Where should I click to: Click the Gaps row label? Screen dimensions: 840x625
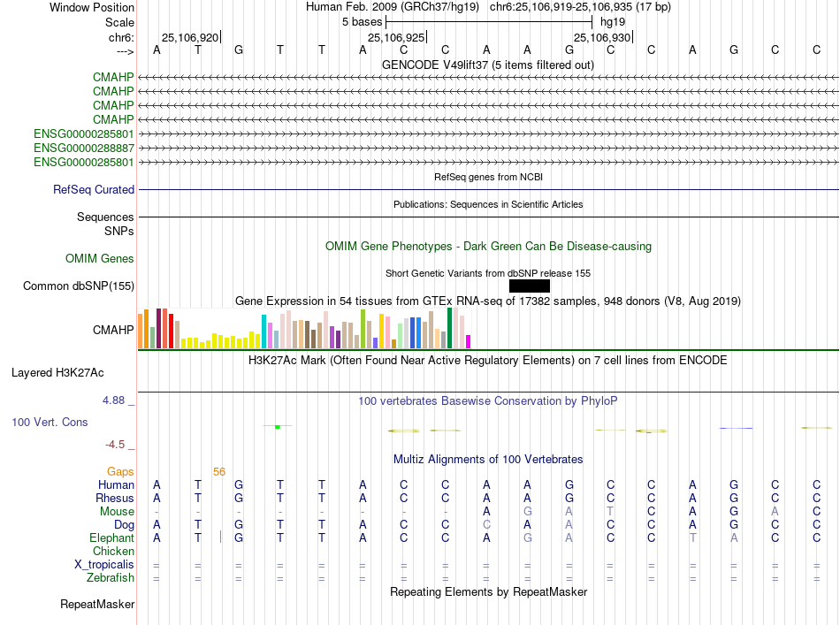click(x=120, y=471)
